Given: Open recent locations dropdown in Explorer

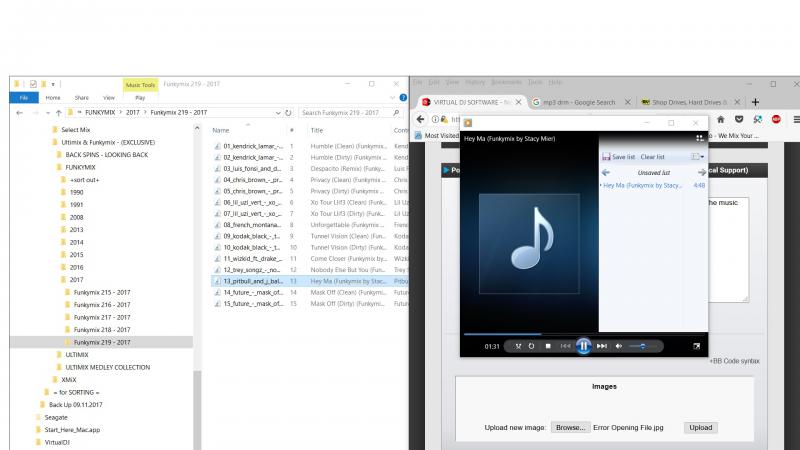Looking at the screenshot, I should point(47,113).
